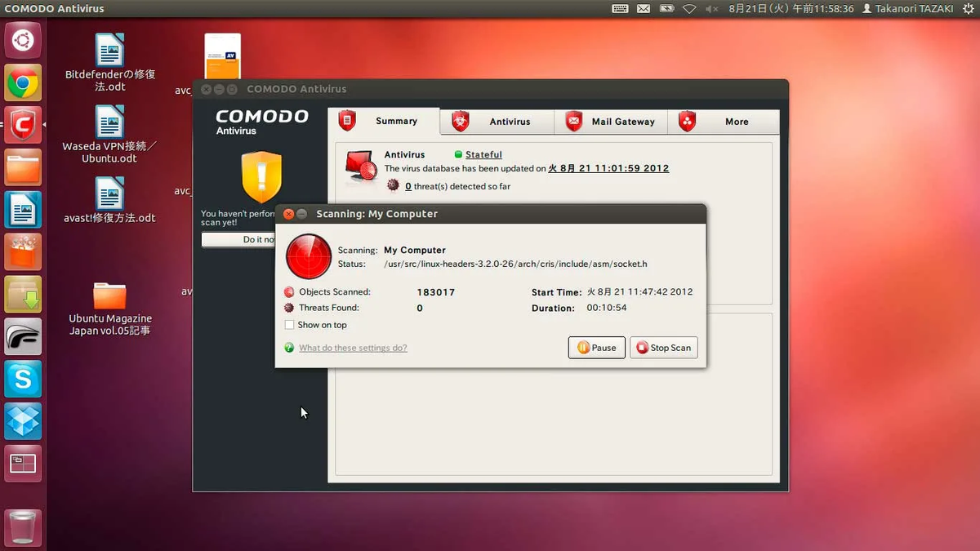Click the scanning status file path
The width and height of the screenshot is (980, 551).
click(x=515, y=264)
